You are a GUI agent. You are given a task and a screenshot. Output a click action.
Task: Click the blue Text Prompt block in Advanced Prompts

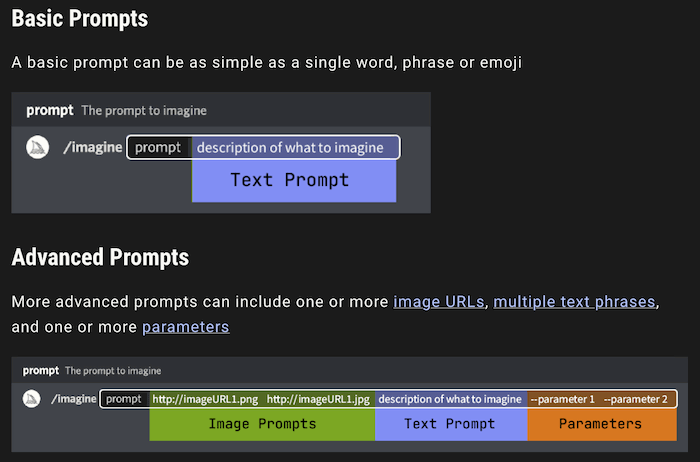click(450, 424)
